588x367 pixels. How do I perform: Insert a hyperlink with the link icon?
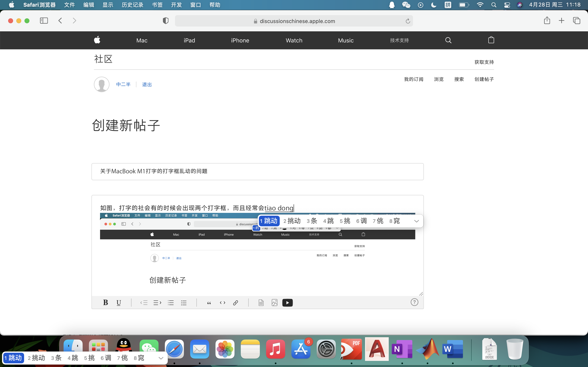235,302
